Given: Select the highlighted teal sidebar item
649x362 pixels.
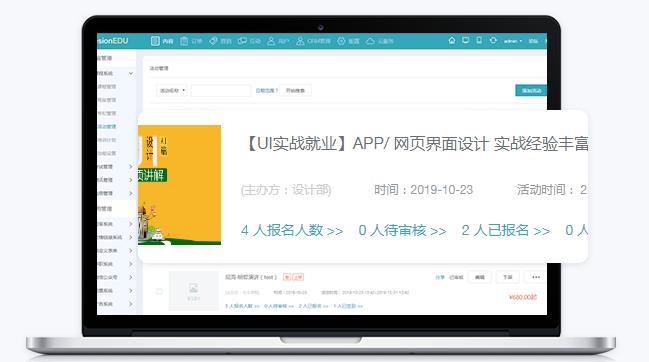Looking at the screenshot, I should [x=107, y=127].
